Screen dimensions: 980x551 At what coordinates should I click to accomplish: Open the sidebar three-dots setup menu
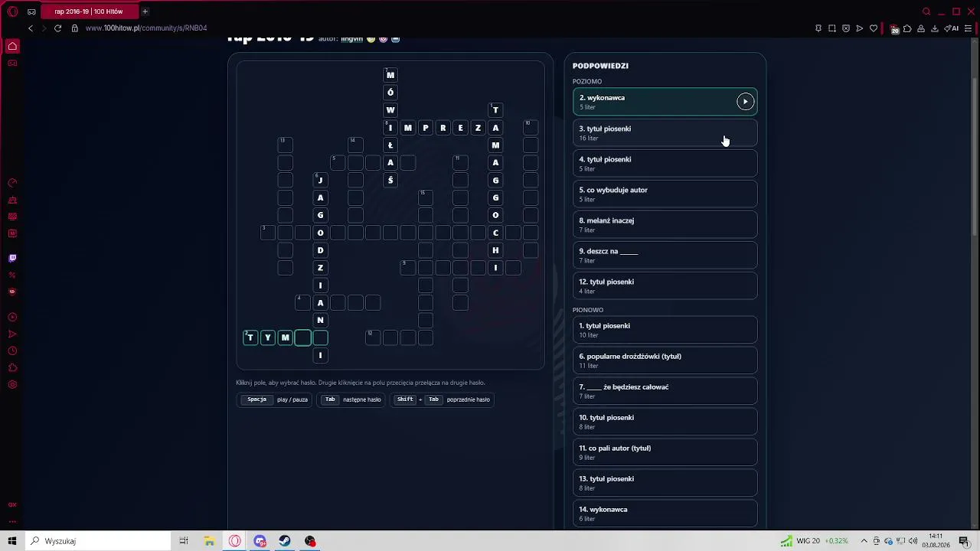pos(12,521)
